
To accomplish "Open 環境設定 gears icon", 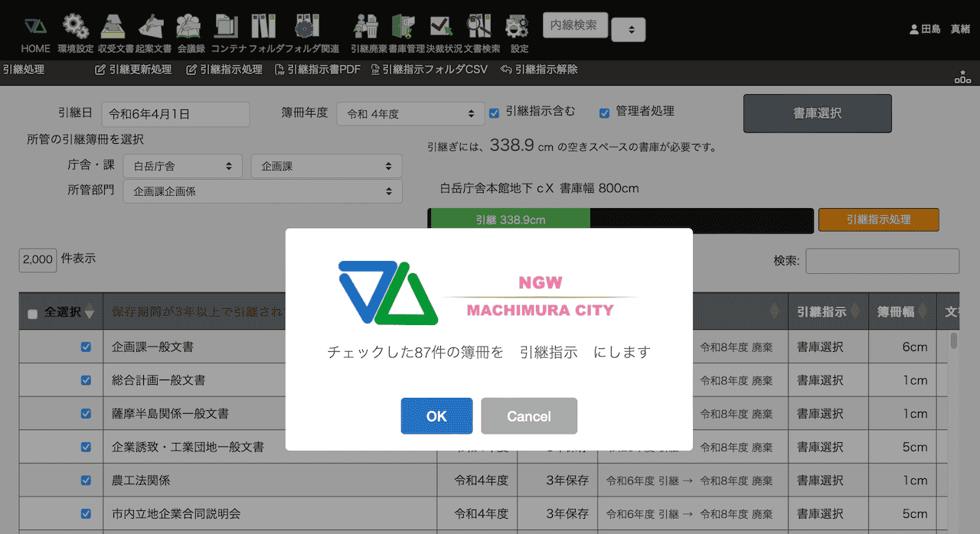I will click(75, 27).
